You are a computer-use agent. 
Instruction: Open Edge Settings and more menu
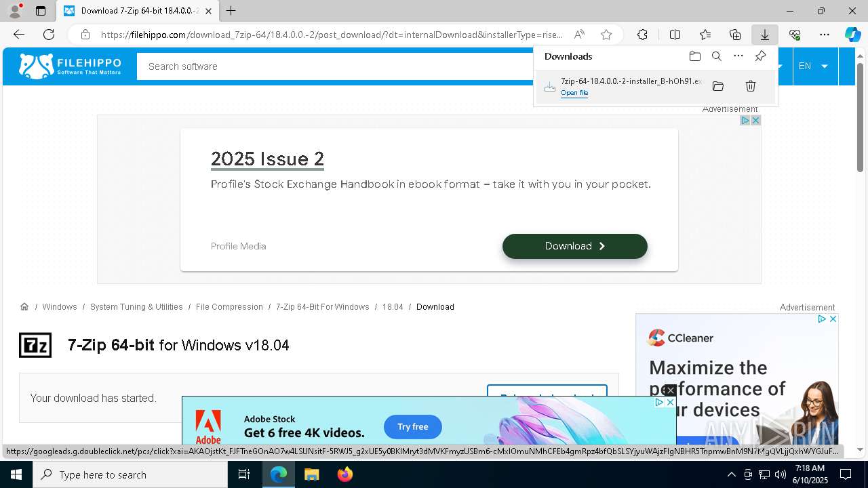(x=825, y=35)
